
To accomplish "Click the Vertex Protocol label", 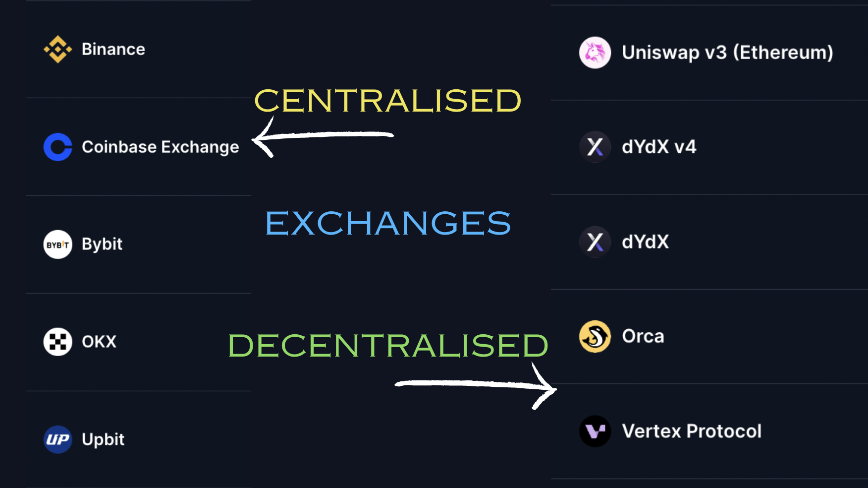I will tap(692, 431).
